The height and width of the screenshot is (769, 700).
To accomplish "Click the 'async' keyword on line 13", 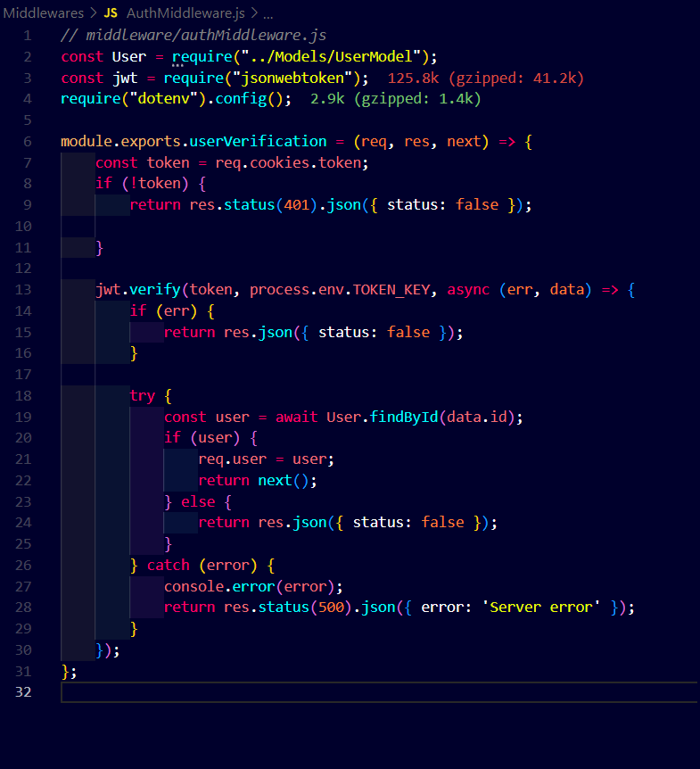I will [x=468, y=290].
